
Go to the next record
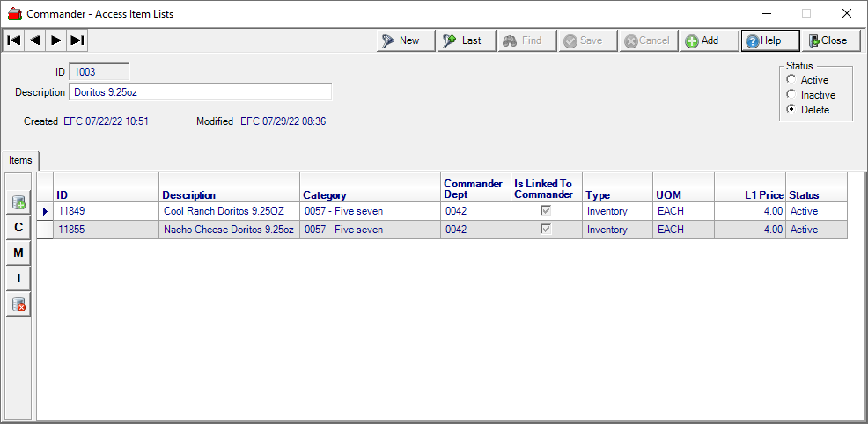pos(55,40)
